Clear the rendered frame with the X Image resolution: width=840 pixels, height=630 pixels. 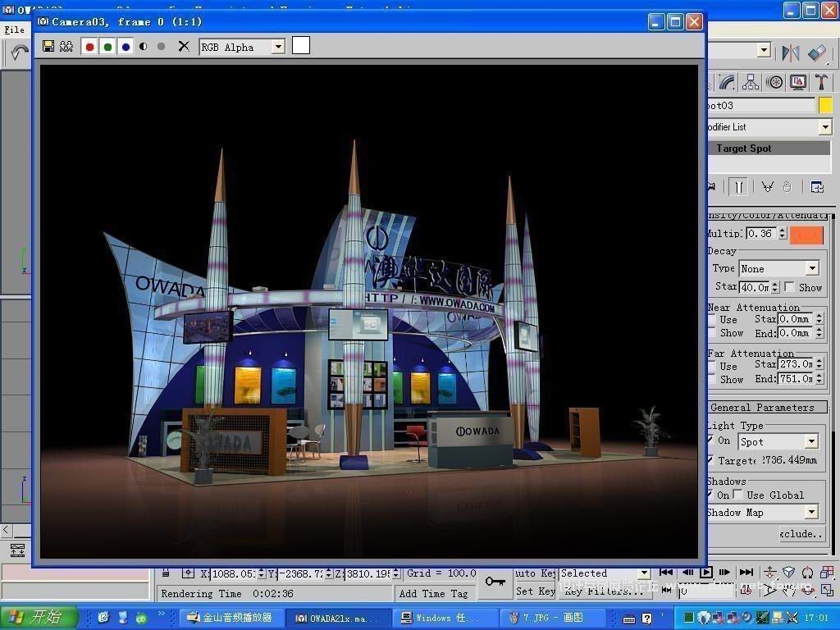coord(184,46)
